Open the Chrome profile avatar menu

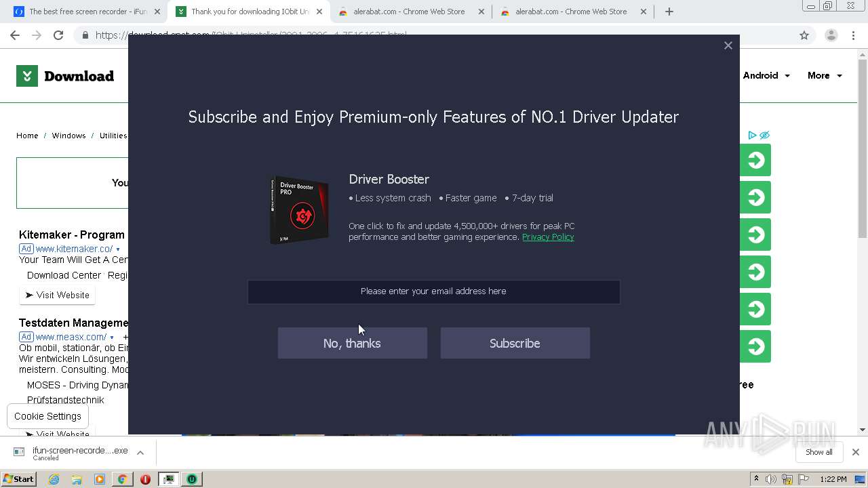pos(831,35)
